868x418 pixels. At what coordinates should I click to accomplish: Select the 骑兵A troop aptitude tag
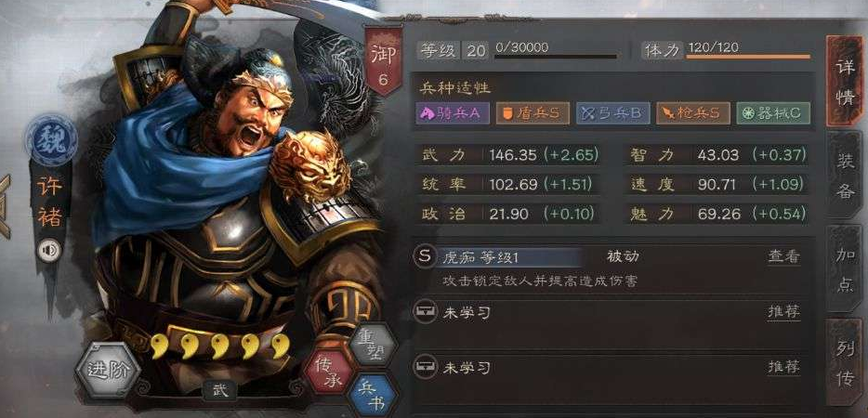[x=453, y=113]
